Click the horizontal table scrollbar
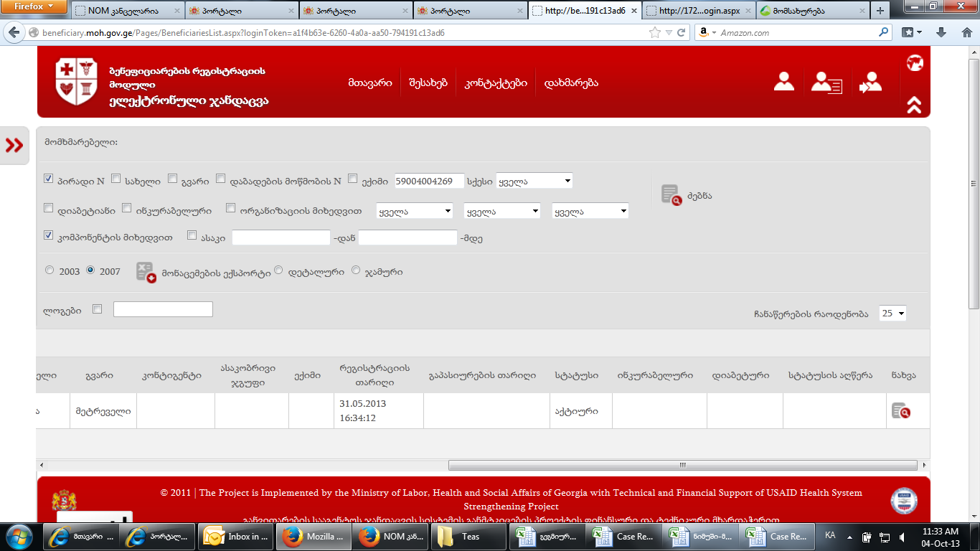This screenshot has height=551, width=980. [x=682, y=465]
